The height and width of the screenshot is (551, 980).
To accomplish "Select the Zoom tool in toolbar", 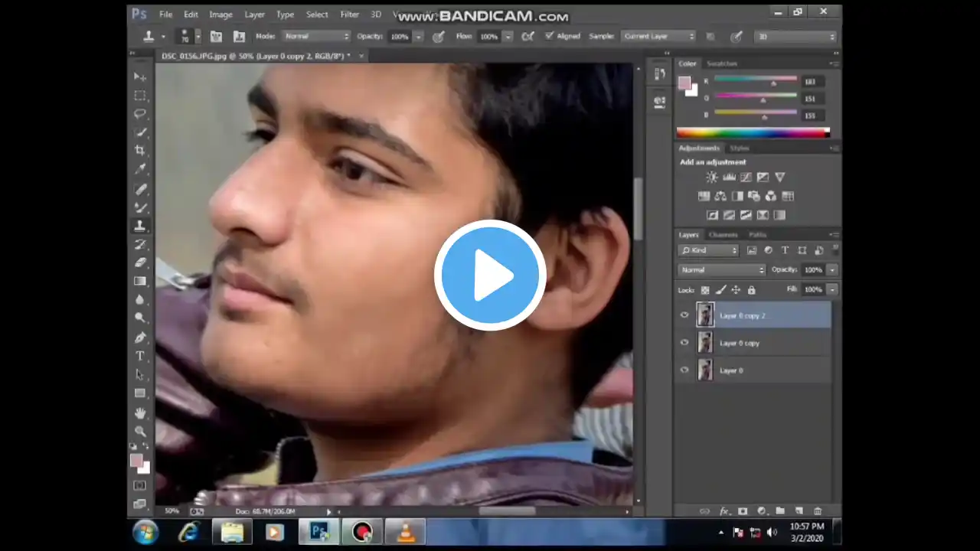I will (x=140, y=431).
